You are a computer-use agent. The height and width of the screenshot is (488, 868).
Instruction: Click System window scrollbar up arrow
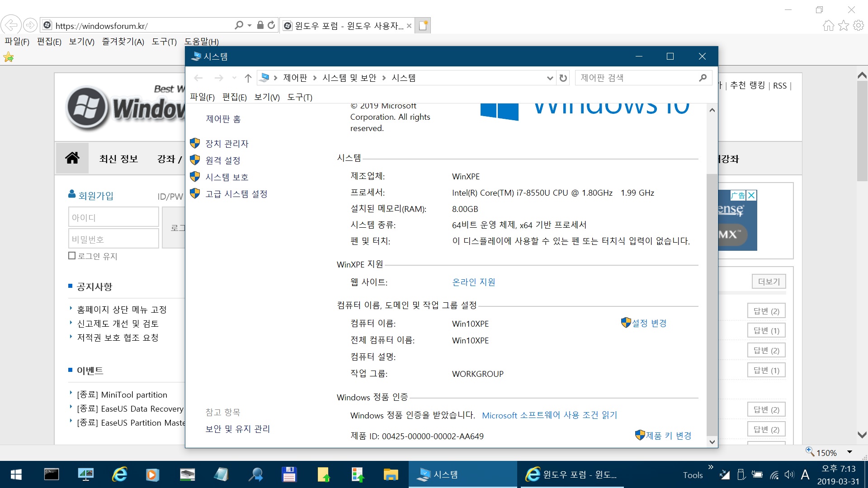click(712, 110)
